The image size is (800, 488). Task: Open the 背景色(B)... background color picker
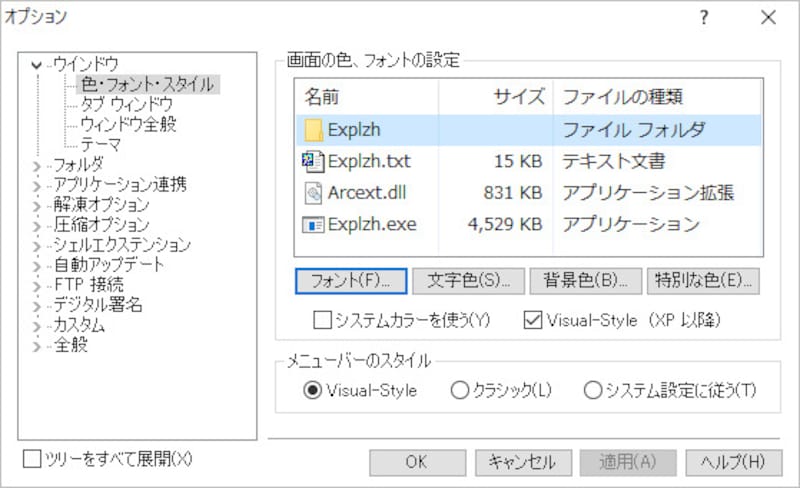click(586, 281)
